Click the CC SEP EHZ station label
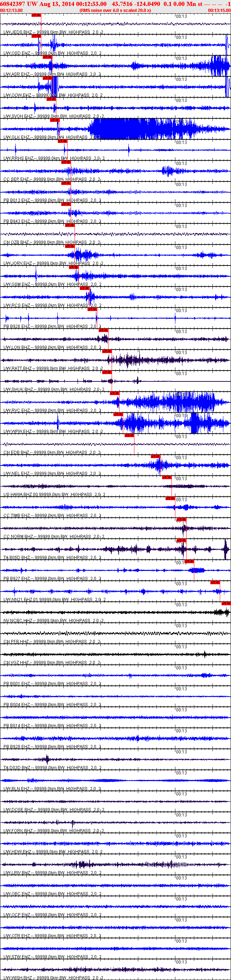231x980 pixels. tap(52, 179)
